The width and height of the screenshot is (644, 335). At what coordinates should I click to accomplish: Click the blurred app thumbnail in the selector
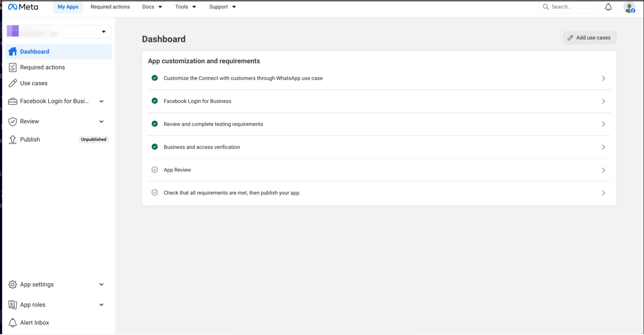point(13,31)
